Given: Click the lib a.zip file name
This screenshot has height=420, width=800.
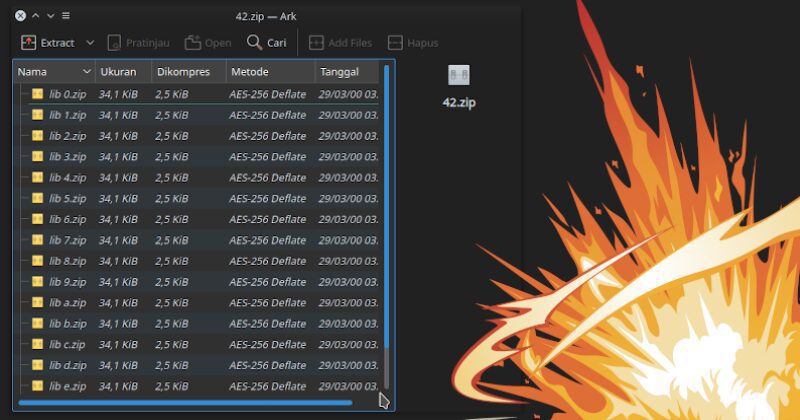Looking at the screenshot, I should pyautogui.click(x=68, y=303).
